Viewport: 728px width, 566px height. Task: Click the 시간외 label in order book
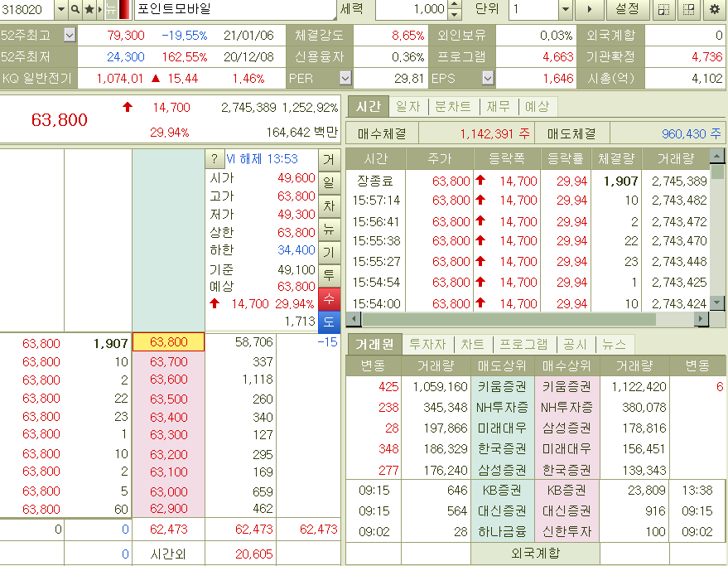tap(167, 554)
